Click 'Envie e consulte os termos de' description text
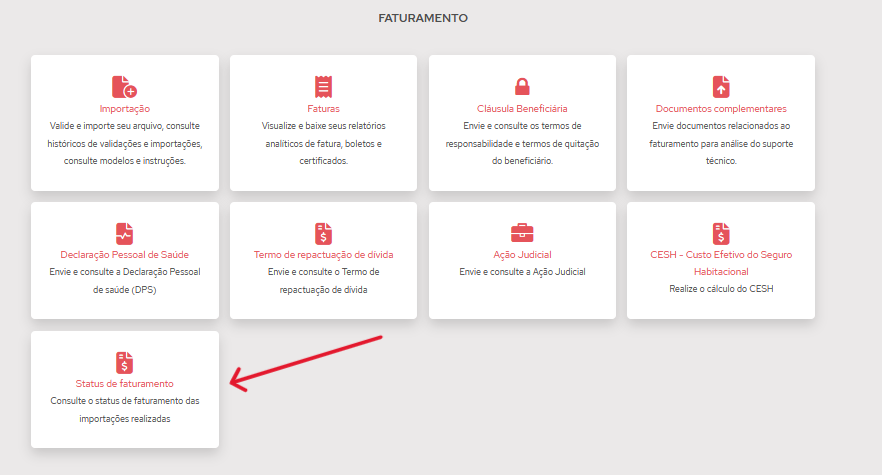Screen dimensions: 882x475 point(522,143)
